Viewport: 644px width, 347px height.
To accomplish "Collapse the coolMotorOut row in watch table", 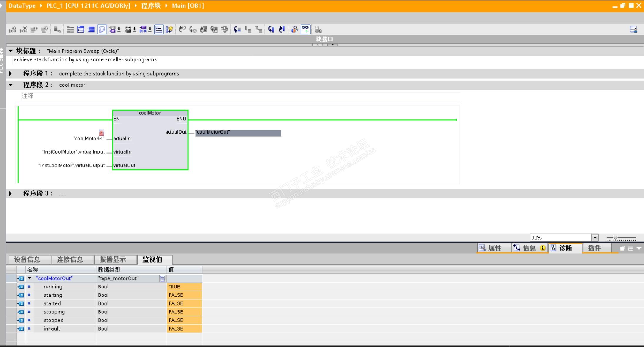I will click(x=30, y=278).
